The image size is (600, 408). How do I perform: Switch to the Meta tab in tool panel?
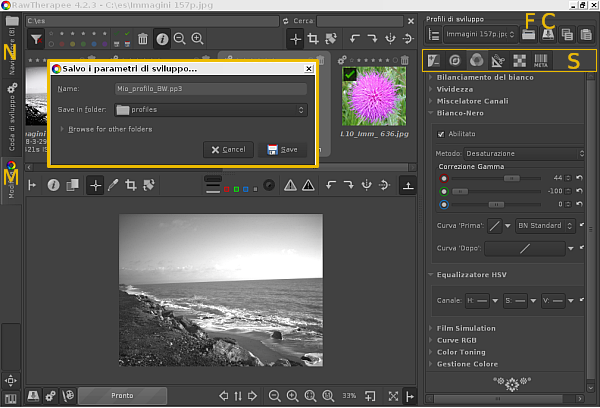pyautogui.click(x=541, y=61)
